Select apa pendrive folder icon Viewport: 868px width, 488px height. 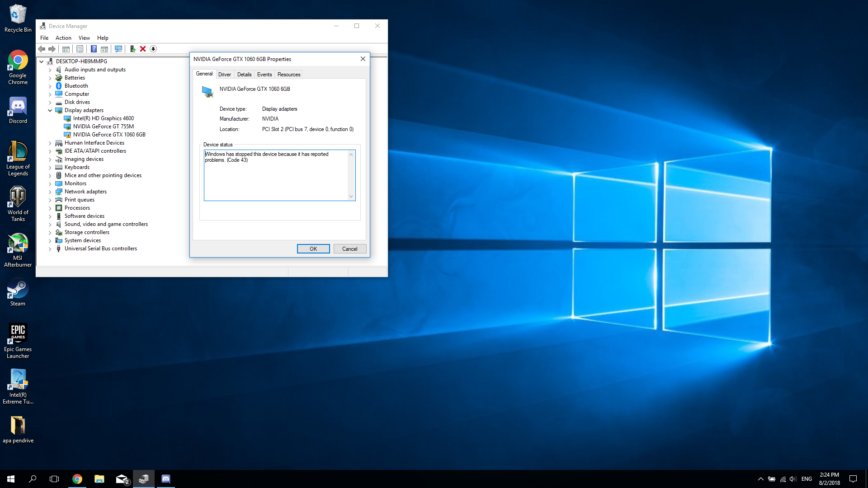(18, 429)
